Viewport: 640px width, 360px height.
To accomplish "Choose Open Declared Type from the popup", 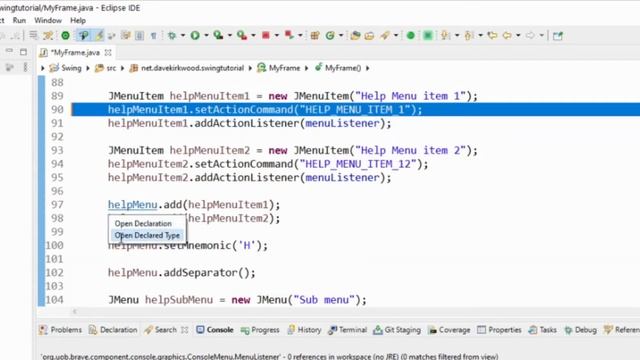I will coord(147,236).
